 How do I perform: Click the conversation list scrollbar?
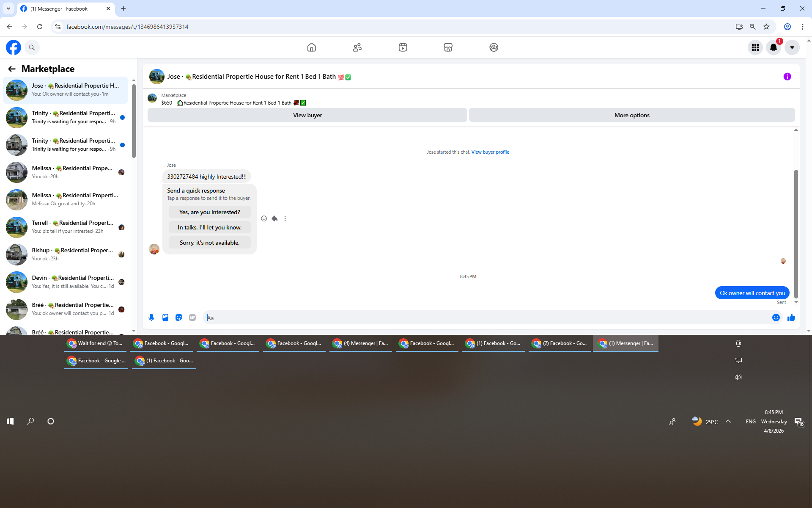pos(134,121)
